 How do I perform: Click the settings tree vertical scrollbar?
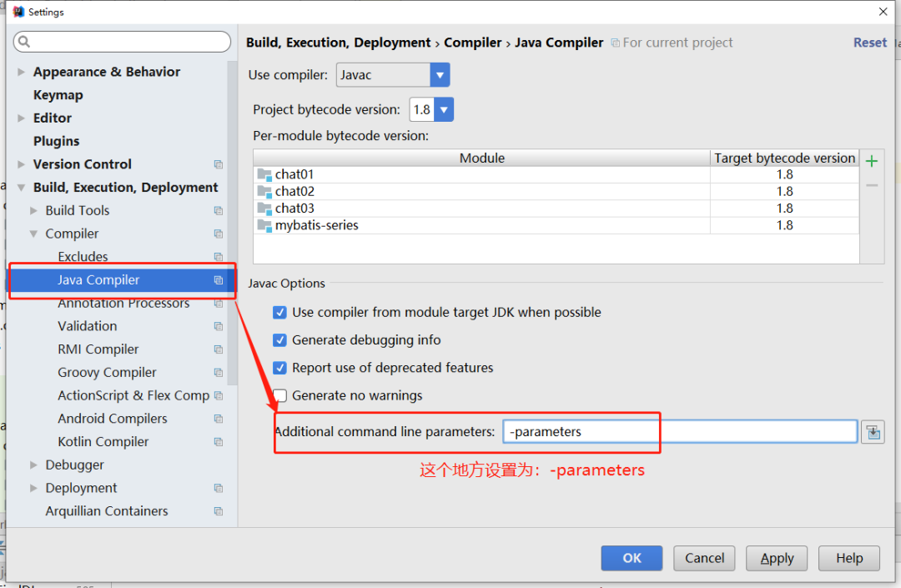(x=233, y=209)
